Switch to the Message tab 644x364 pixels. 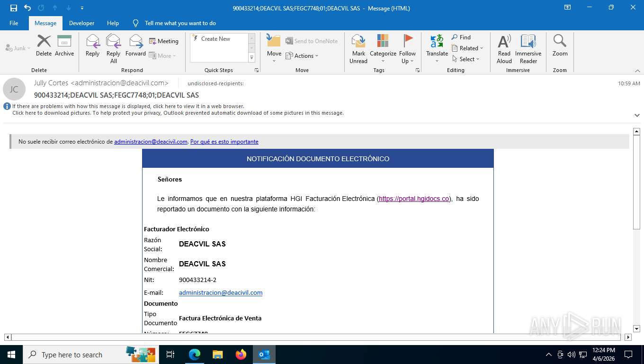pyautogui.click(x=45, y=23)
